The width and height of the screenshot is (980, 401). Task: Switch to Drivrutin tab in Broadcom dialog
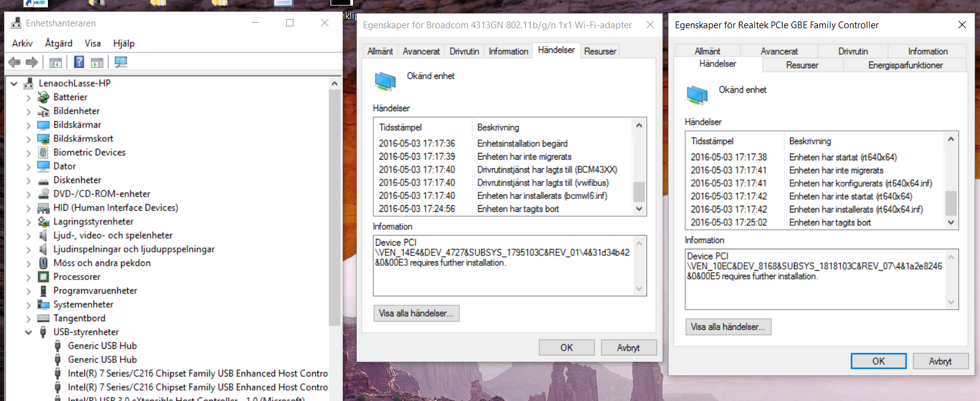(x=464, y=52)
